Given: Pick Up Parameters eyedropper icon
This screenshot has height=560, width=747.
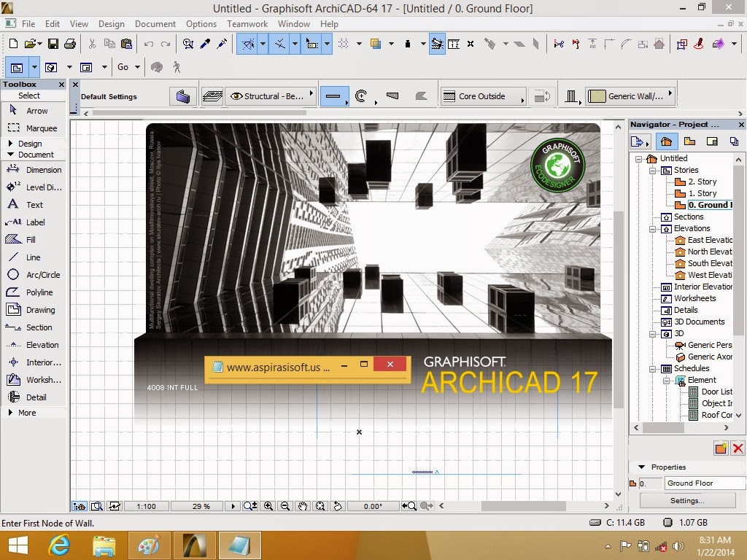Looking at the screenshot, I should [x=205, y=44].
